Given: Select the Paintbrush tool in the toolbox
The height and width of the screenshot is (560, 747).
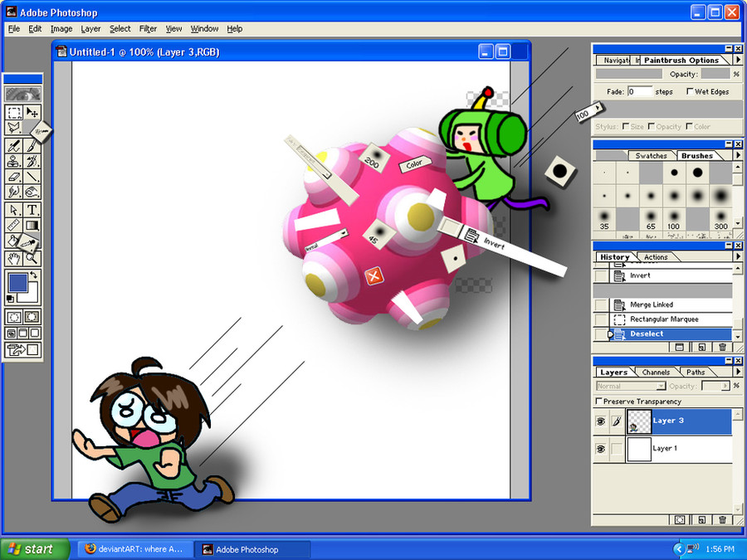Looking at the screenshot, I should [x=32, y=145].
